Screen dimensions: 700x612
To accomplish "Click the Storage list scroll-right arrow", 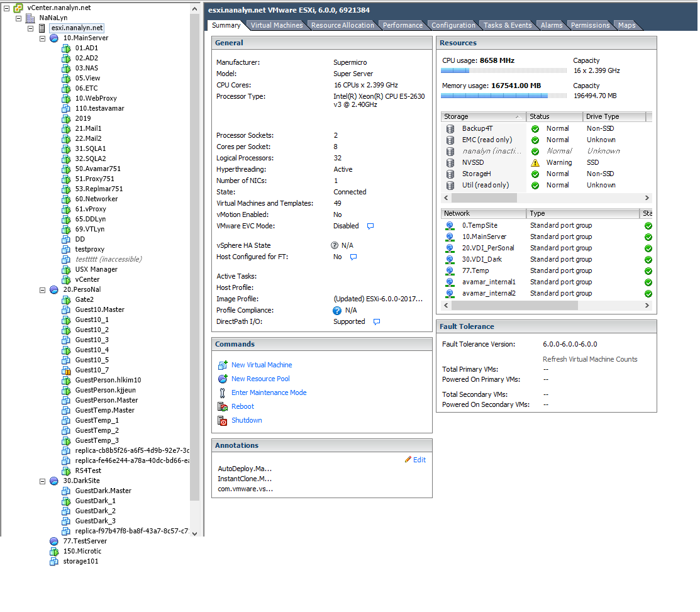I will pyautogui.click(x=647, y=198).
